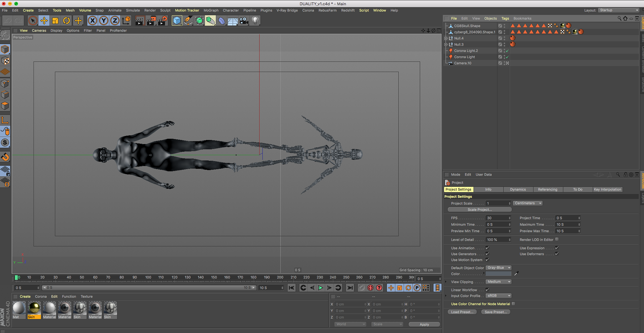The width and height of the screenshot is (644, 333).
Task: Open the MoGraph menu
Action: coord(211,10)
